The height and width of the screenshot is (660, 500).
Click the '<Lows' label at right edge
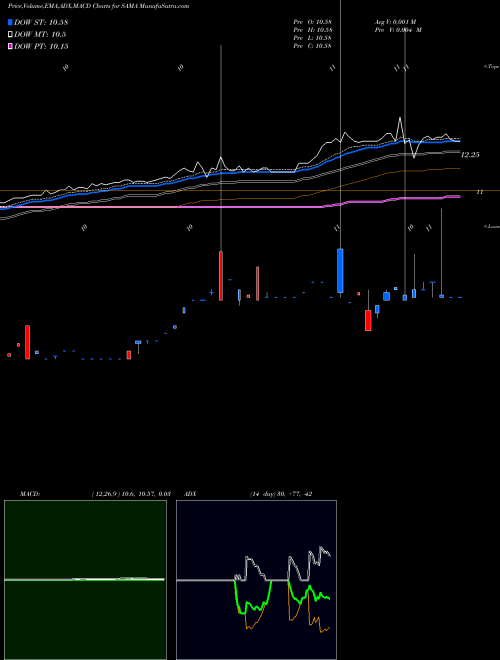tap(491, 226)
